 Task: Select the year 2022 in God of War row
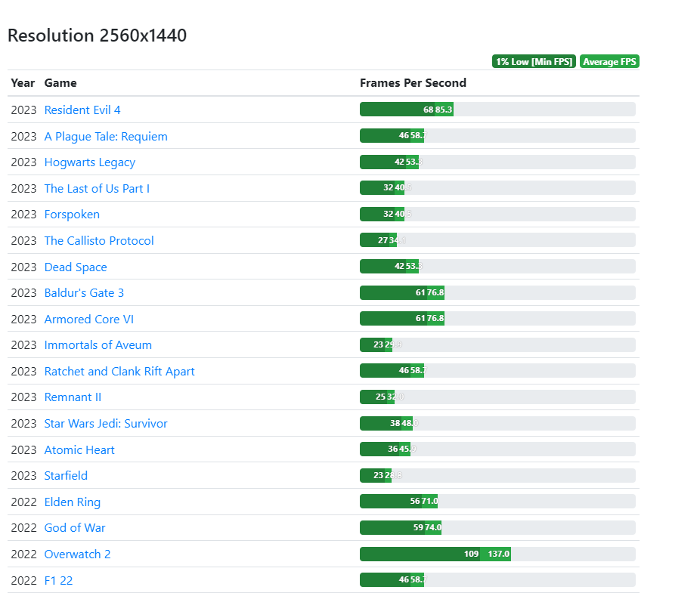tap(23, 528)
